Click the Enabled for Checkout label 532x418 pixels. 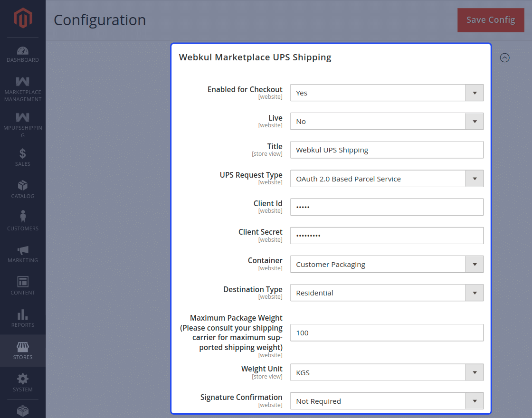pos(245,89)
